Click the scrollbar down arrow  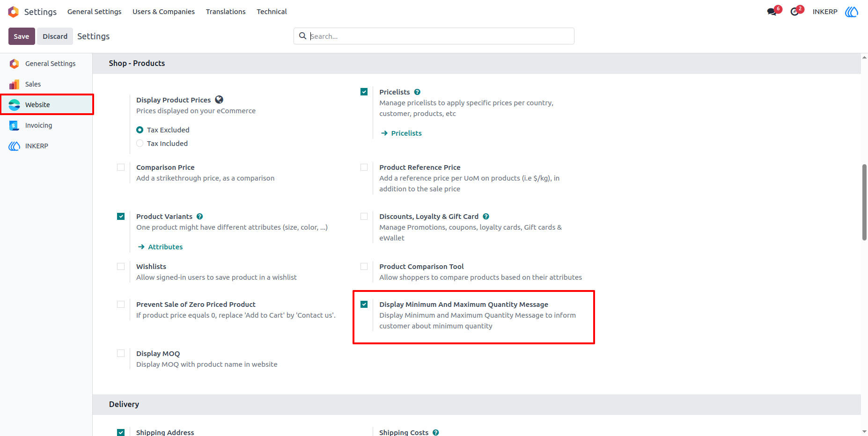864,432
